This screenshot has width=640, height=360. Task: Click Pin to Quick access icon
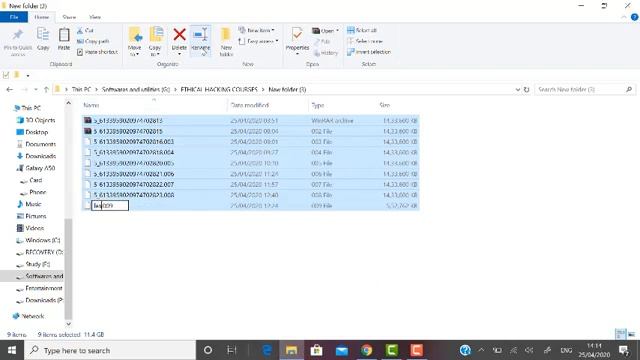[x=18, y=36]
